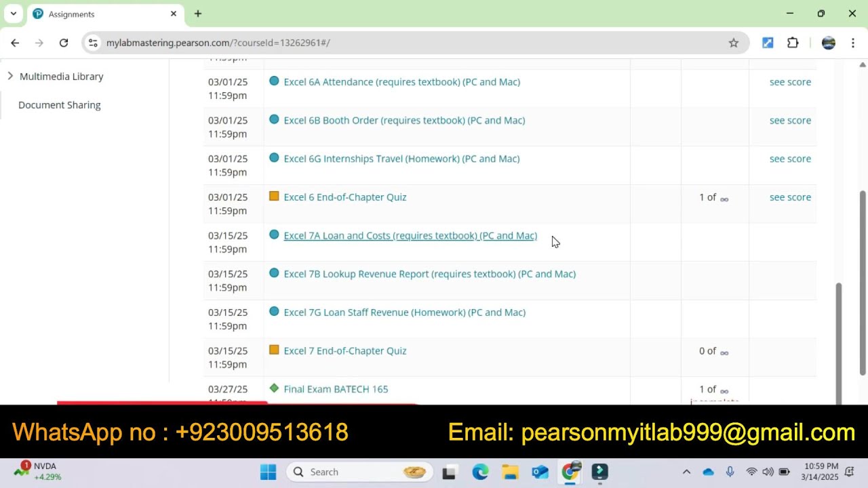See score for Excel 6A Attendance
This screenshot has height=488, width=868.
pos(790,82)
